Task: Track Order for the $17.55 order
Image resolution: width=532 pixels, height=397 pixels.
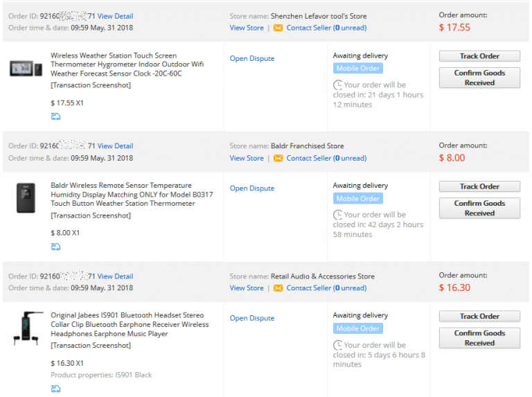Action: click(x=479, y=56)
